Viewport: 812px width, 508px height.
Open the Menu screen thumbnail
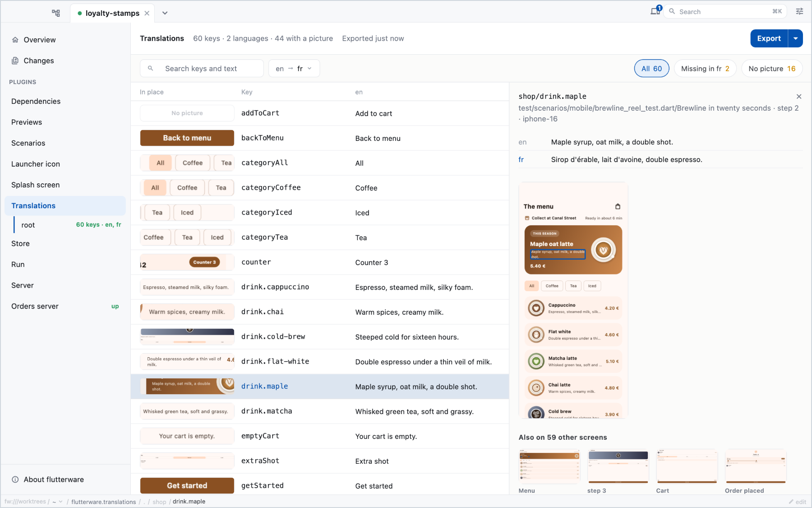pyautogui.click(x=549, y=466)
